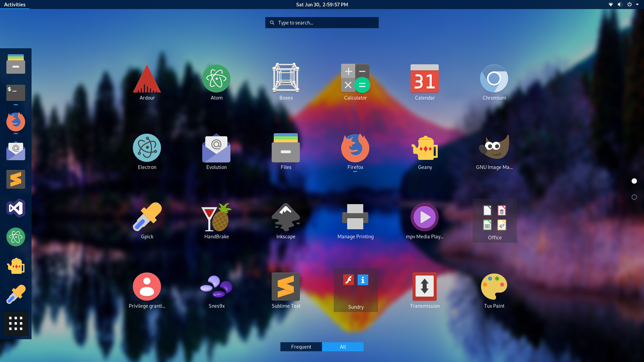The height and width of the screenshot is (362, 644).
Task: Launch mpv Media Player
Action: (425, 221)
